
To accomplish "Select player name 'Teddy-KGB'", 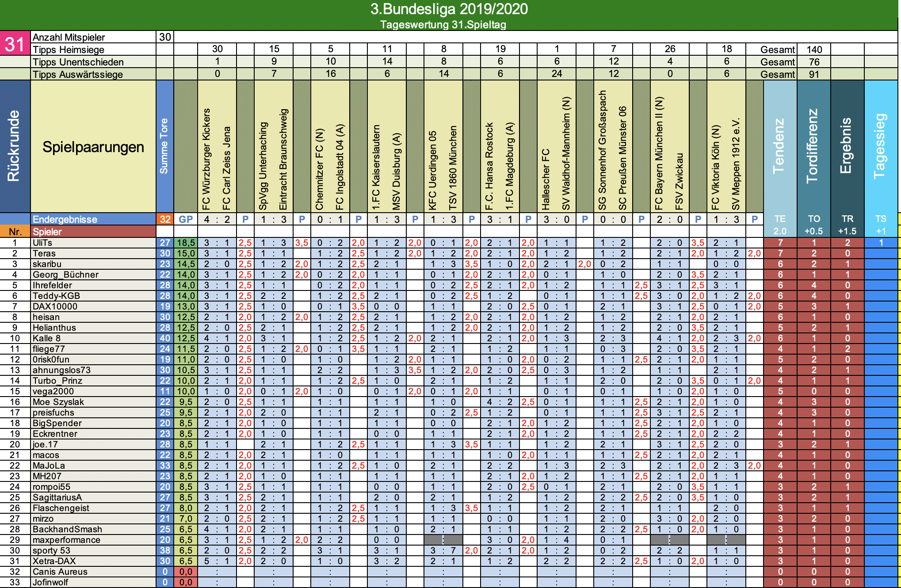I will (x=56, y=296).
